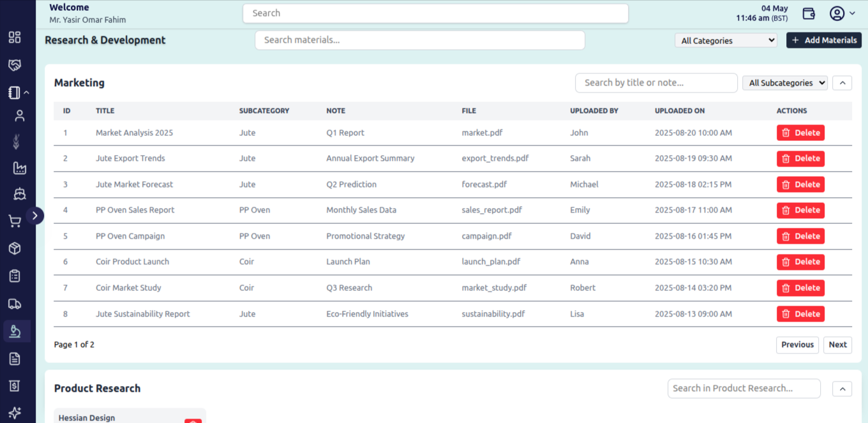
Task: Select the shopping cart sidebar icon
Action: coord(15,221)
